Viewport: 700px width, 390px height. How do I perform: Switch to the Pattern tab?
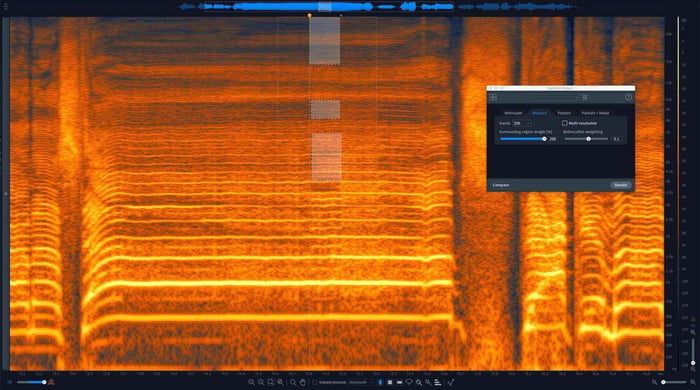(564, 113)
